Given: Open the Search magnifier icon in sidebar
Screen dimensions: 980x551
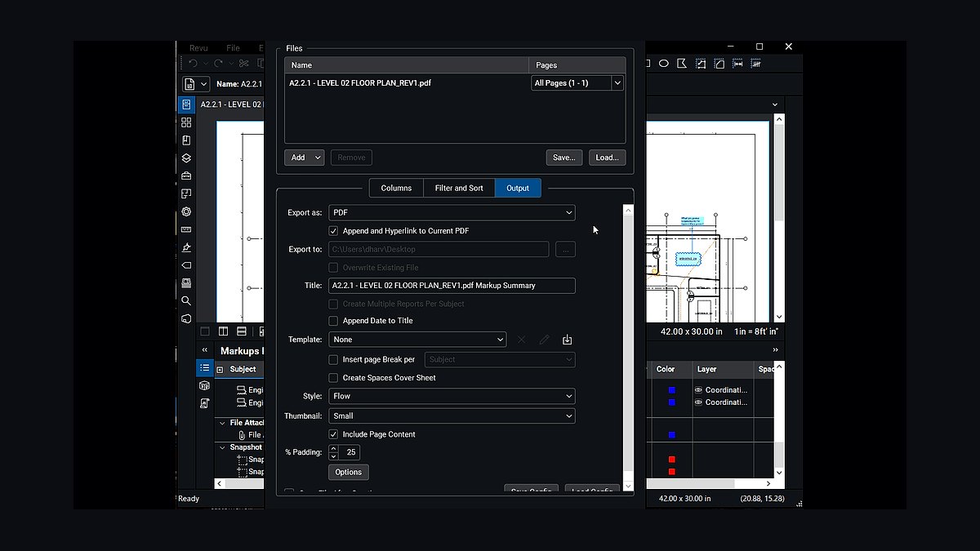Looking at the screenshot, I should 186,300.
